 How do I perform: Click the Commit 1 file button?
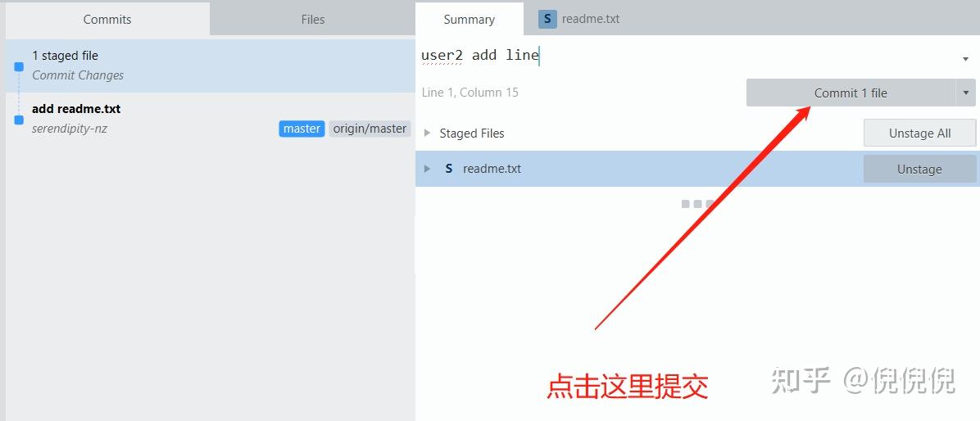point(851,93)
